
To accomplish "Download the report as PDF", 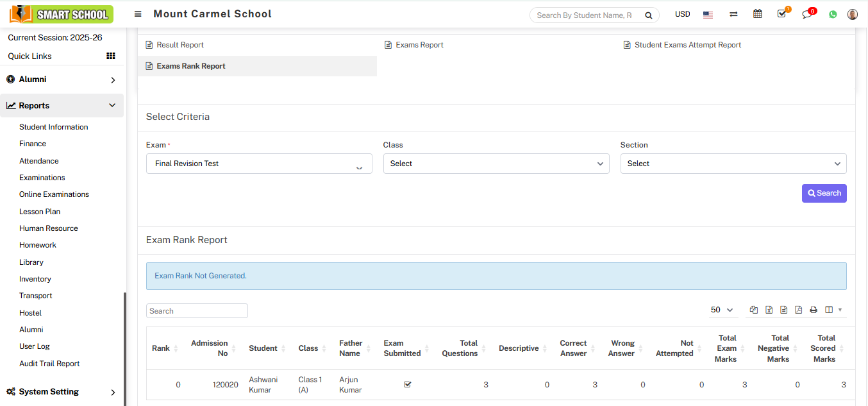I will pos(798,310).
